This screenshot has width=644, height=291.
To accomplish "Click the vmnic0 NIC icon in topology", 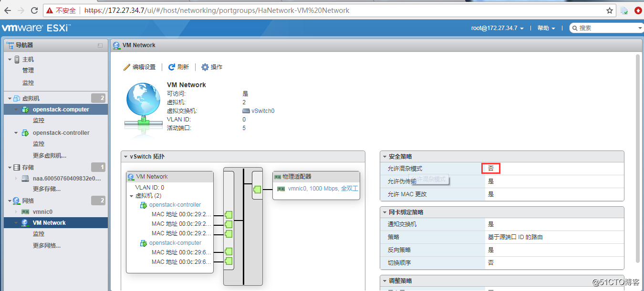I will pyautogui.click(x=281, y=189).
